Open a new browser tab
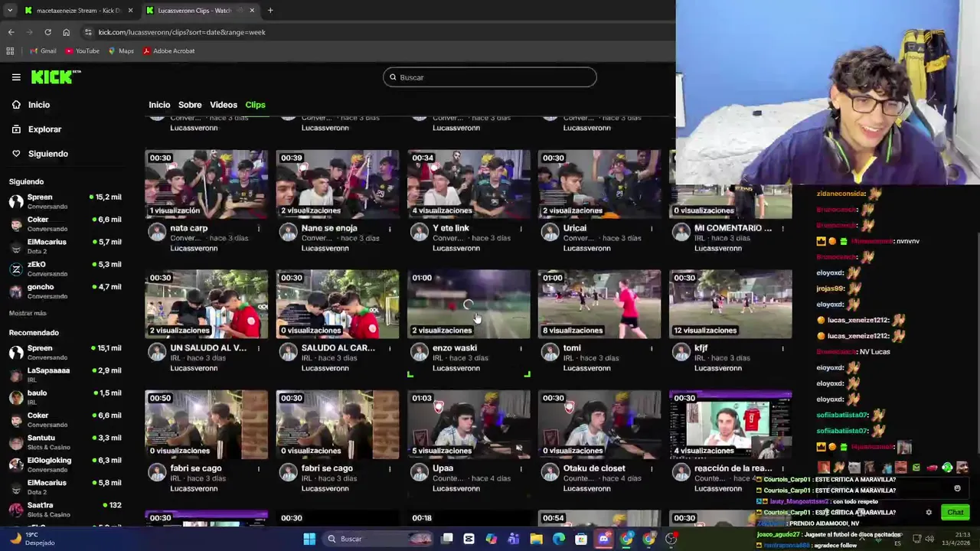980x551 pixels. [270, 11]
